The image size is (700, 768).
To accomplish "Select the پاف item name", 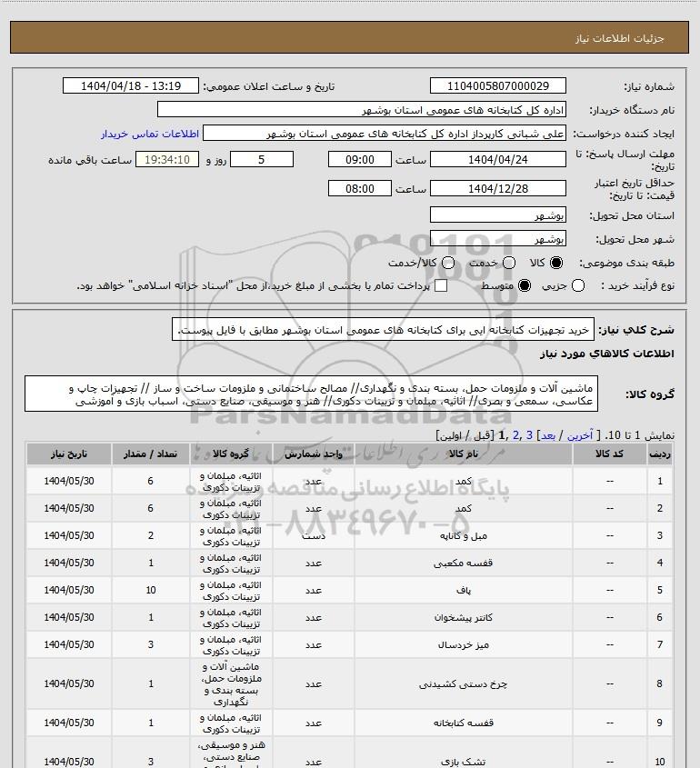I will coord(463,590).
